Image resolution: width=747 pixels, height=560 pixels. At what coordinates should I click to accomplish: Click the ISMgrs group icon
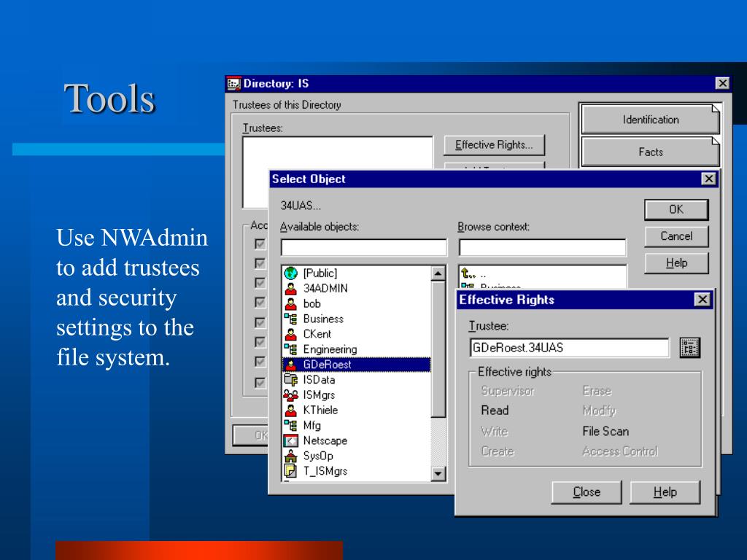tap(290, 395)
